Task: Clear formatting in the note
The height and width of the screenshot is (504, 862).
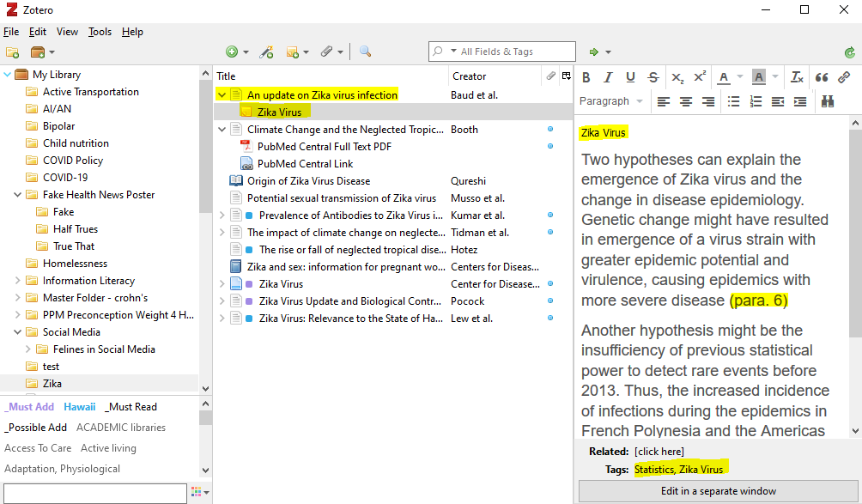Action: pos(797,77)
